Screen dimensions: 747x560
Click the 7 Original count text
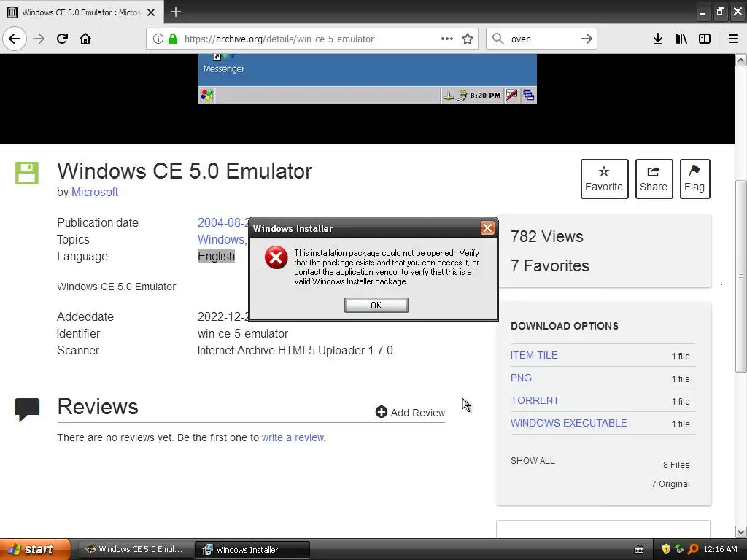click(670, 484)
